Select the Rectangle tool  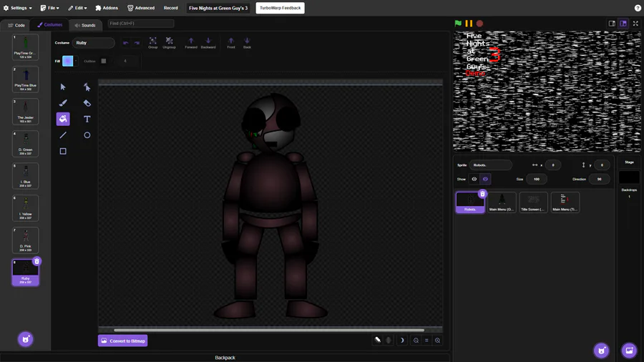[63, 151]
